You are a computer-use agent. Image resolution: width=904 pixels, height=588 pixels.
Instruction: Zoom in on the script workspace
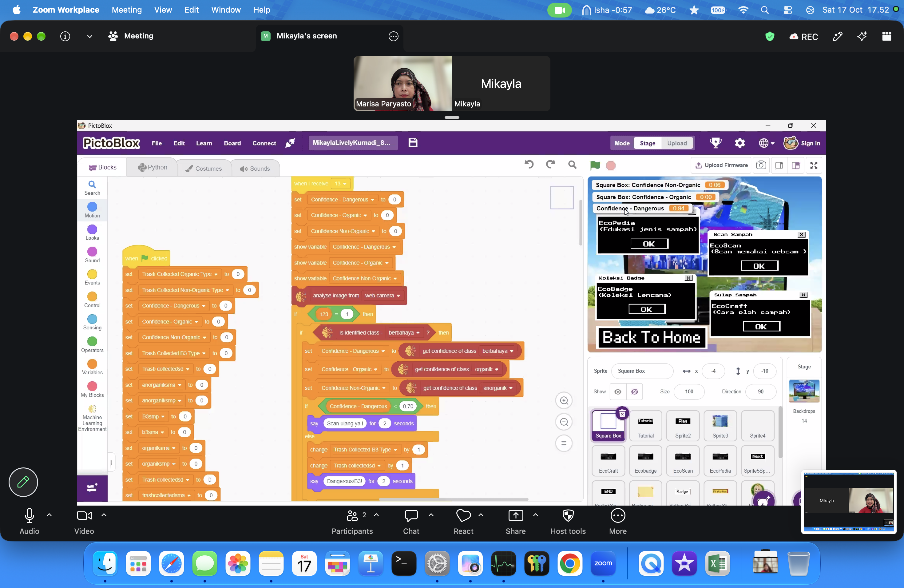pos(564,400)
